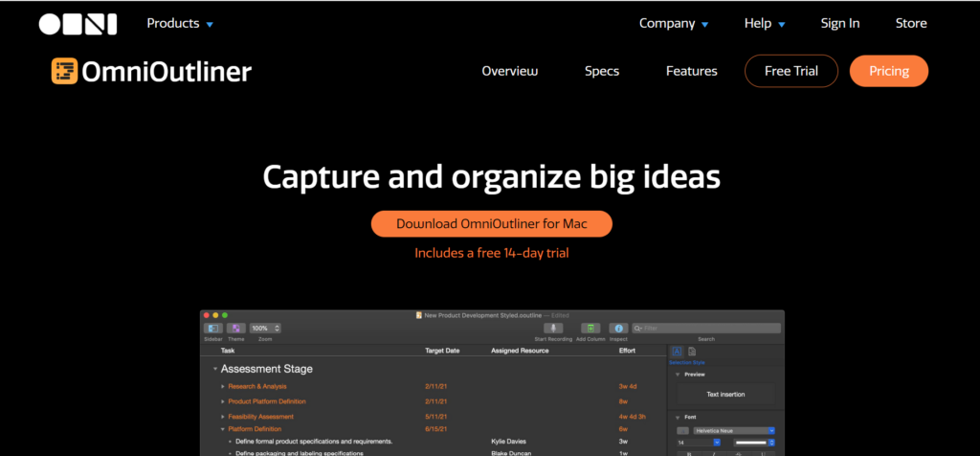This screenshot has height=456, width=980.
Task: Click Selection Style inspector icon
Action: (x=677, y=352)
